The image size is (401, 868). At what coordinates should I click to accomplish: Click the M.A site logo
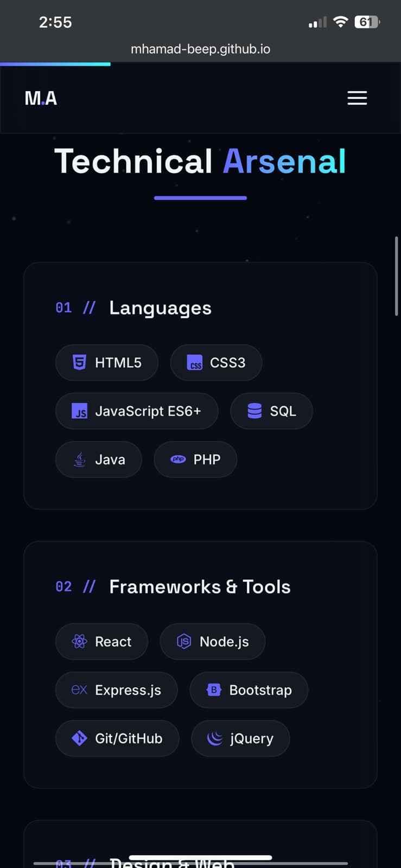pyautogui.click(x=41, y=98)
